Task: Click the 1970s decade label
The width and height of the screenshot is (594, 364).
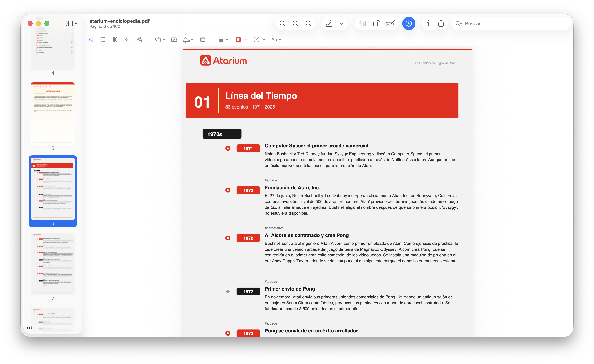Action: coord(222,134)
